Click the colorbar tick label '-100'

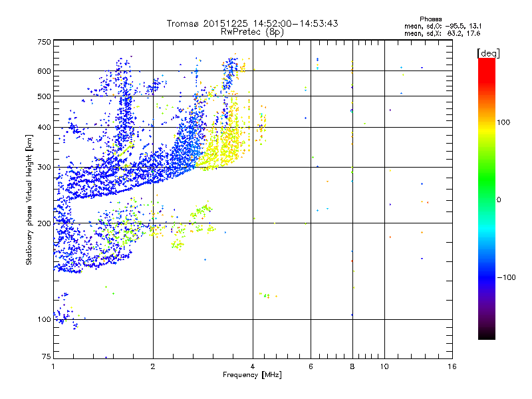pyautogui.click(x=507, y=277)
